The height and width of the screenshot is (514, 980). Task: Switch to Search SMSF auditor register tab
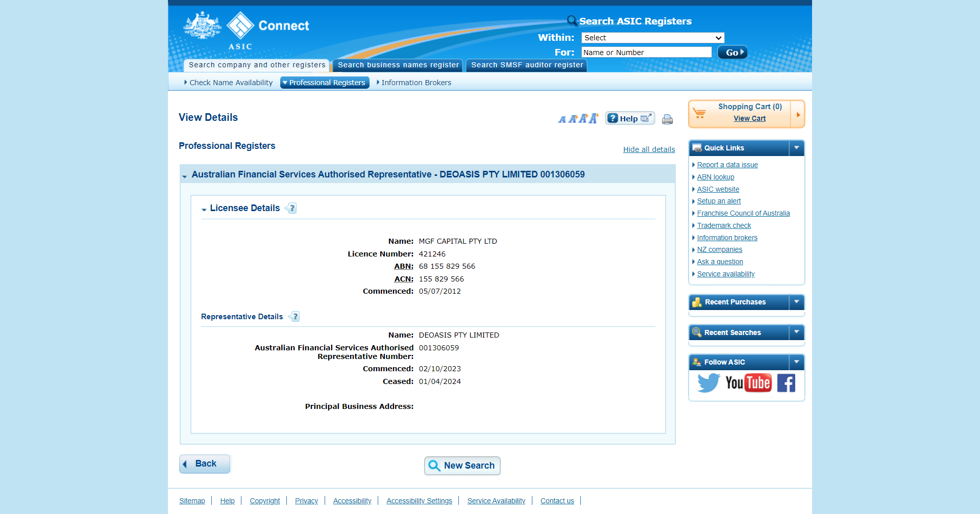[x=527, y=65]
